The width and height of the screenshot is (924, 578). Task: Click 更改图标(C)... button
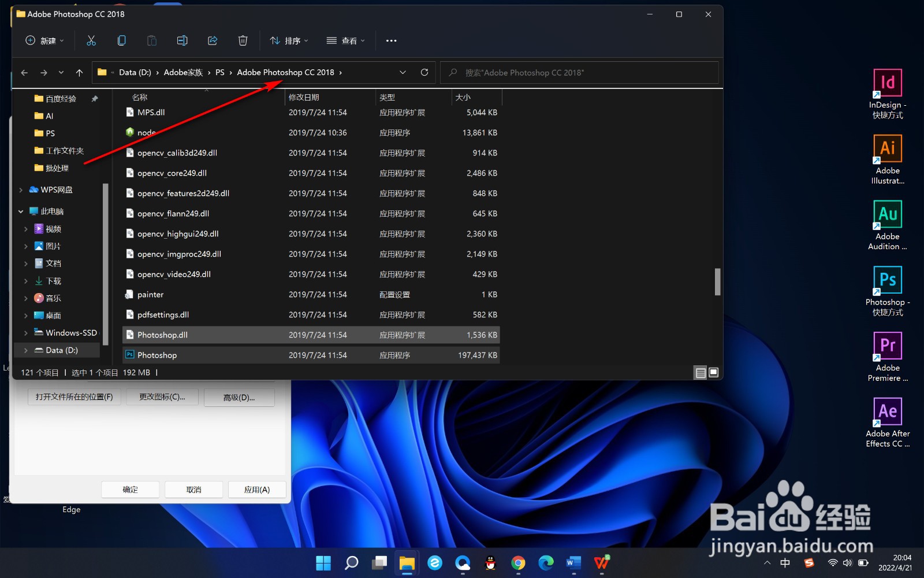(162, 397)
